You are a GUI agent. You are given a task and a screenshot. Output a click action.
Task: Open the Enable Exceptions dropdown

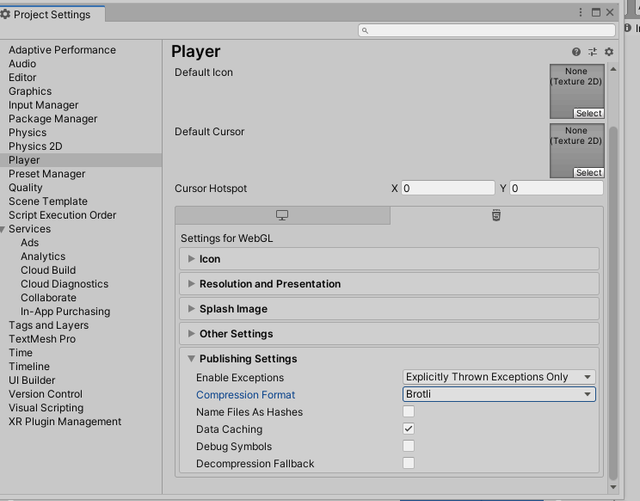(x=498, y=377)
